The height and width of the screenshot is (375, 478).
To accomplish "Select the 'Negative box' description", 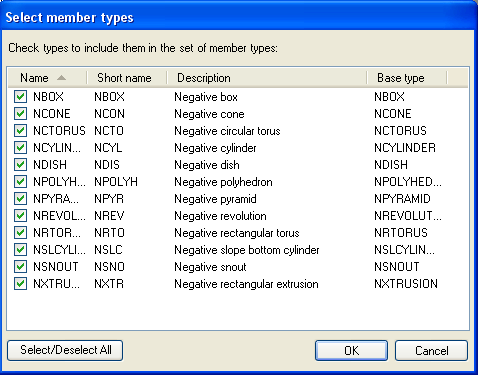I will click(206, 97).
